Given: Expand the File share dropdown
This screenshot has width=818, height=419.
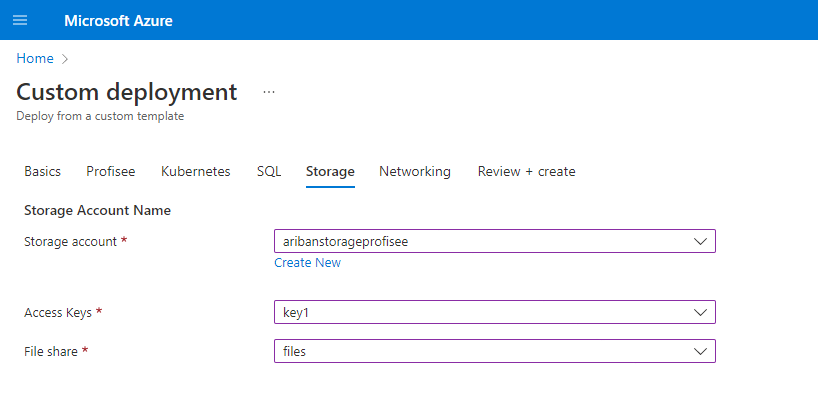Looking at the screenshot, I should tap(480, 351).
